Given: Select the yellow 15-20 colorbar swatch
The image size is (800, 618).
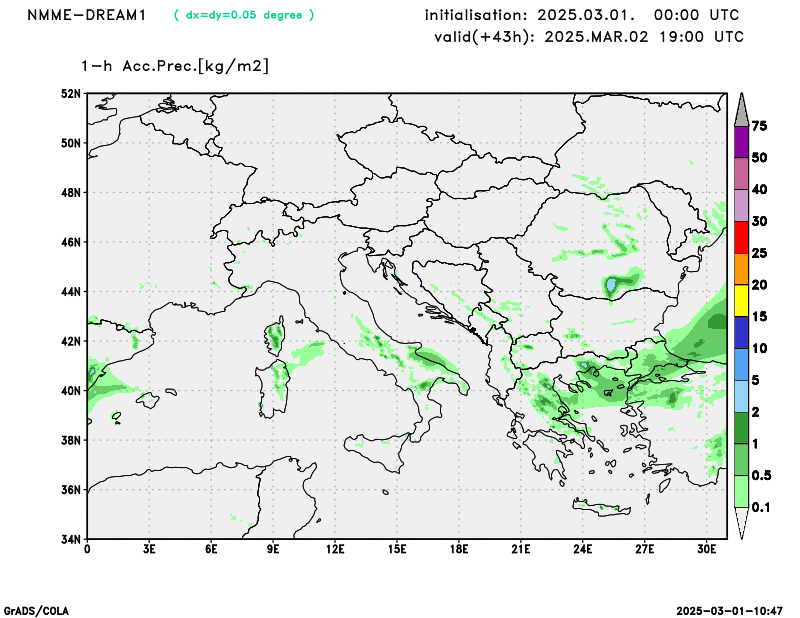Looking at the screenshot, I should (x=741, y=301).
